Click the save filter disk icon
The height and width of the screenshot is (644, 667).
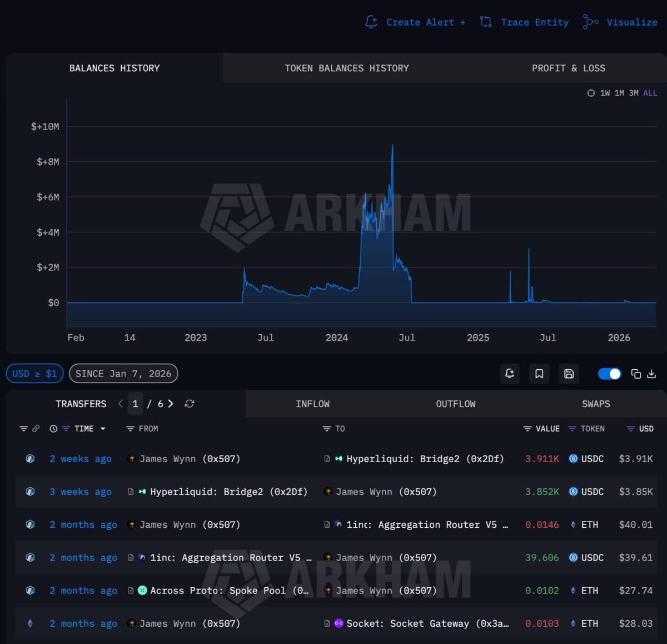[x=569, y=374]
